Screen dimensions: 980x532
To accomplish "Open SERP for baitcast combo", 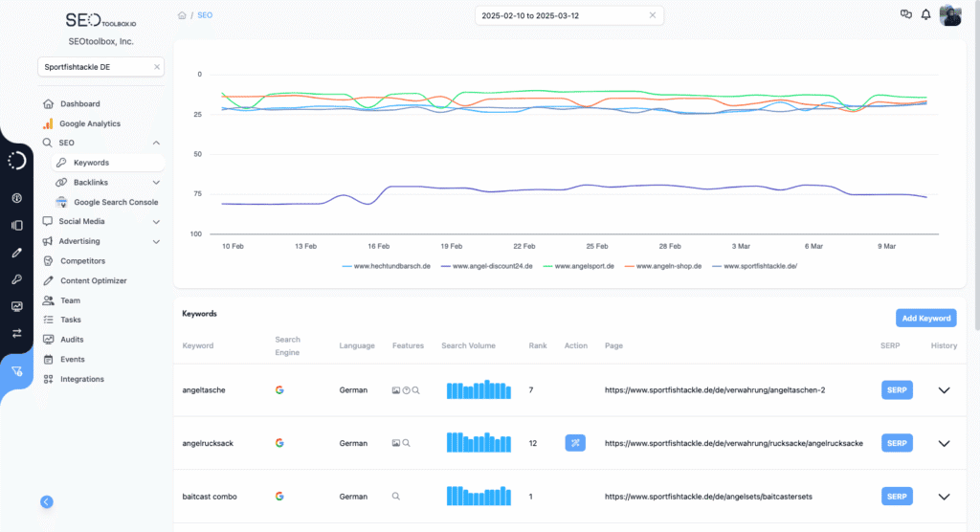I will (897, 497).
